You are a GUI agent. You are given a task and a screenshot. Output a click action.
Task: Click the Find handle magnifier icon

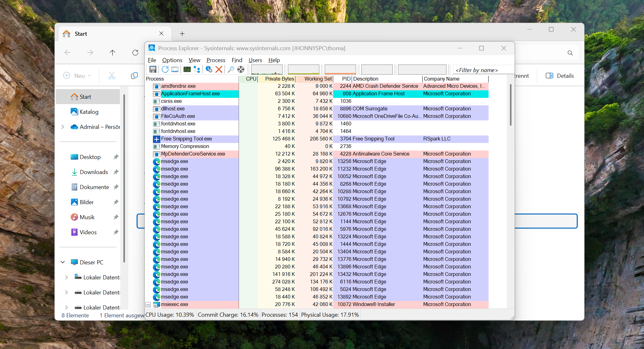(231, 69)
